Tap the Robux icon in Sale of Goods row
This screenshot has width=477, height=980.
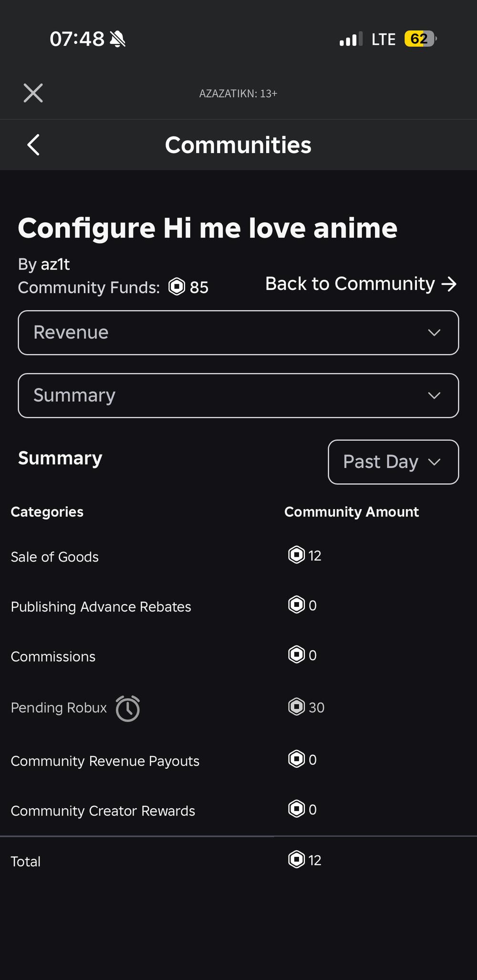click(x=297, y=555)
